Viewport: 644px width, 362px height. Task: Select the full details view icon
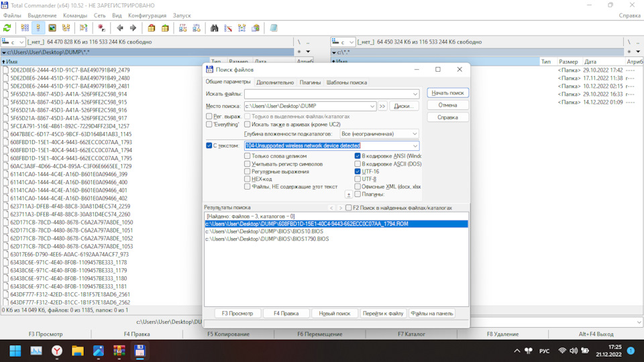click(38, 28)
